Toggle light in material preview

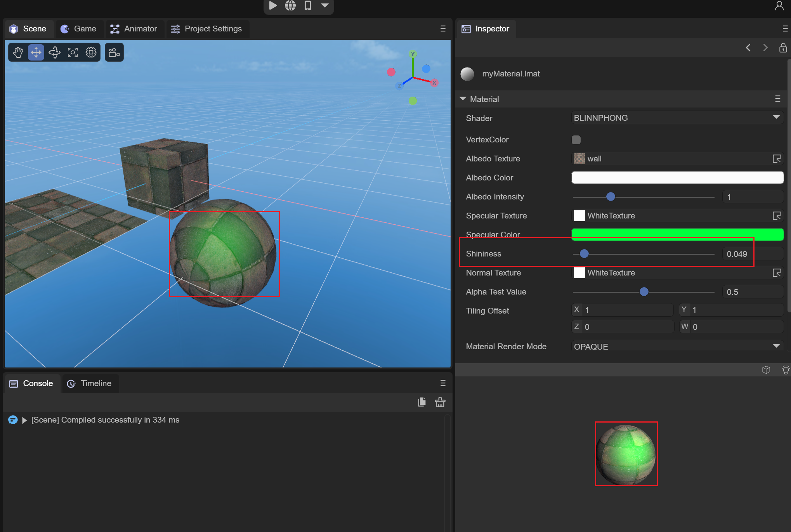(x=785, y=370)
